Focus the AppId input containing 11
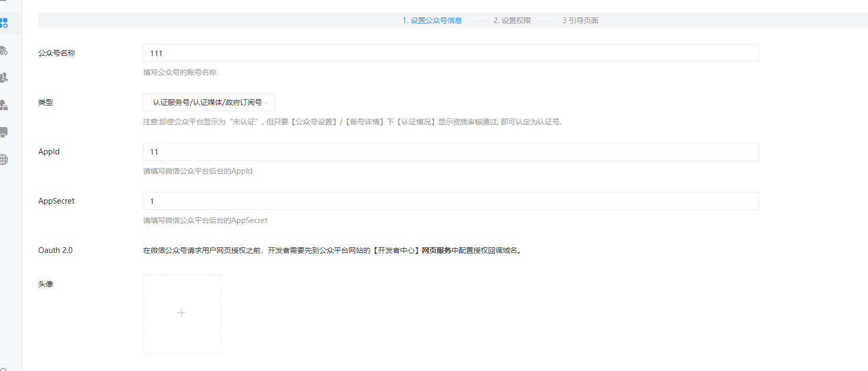868x371 pixels. coord(451,152)
